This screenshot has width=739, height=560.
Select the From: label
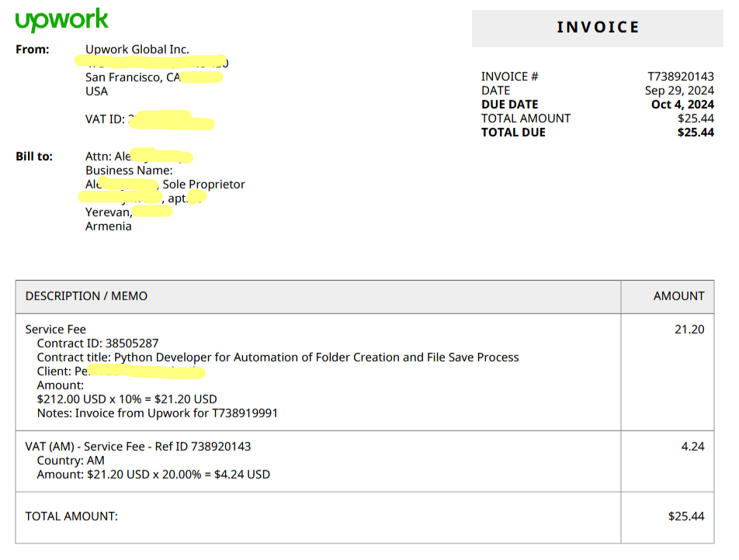tap(33, 50)
